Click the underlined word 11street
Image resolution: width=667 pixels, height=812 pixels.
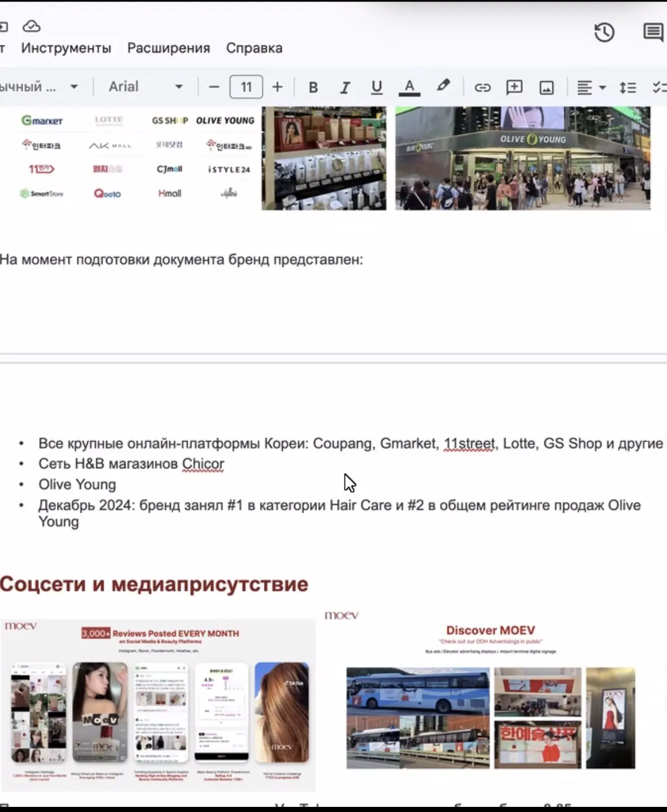pos(469,443)
